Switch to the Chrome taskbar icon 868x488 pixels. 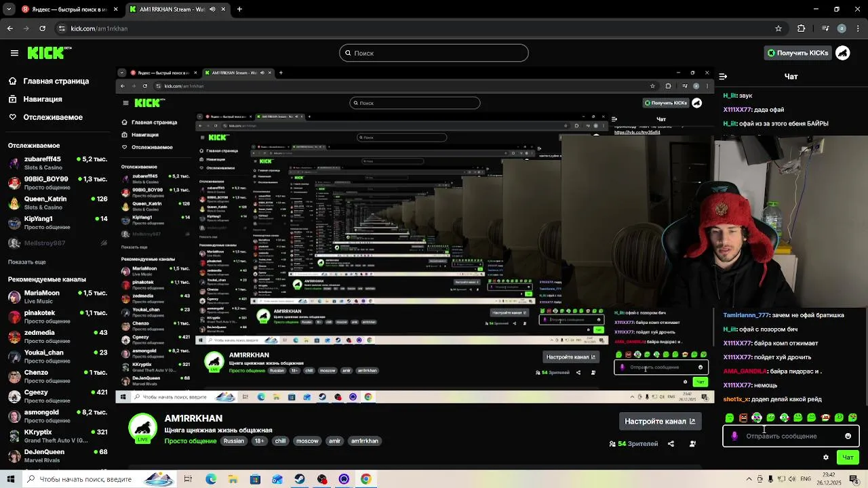[x=366, y=479]
